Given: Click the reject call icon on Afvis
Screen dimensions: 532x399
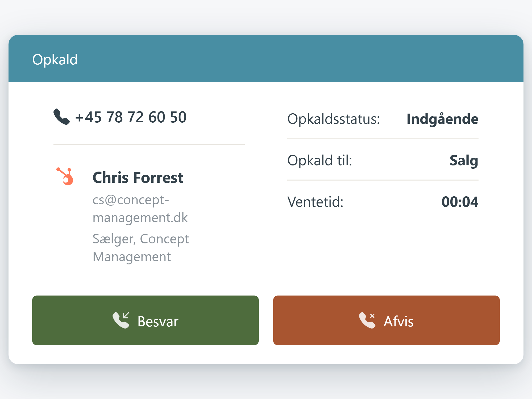Looking at the screenshot, I should tap(367, 320).
